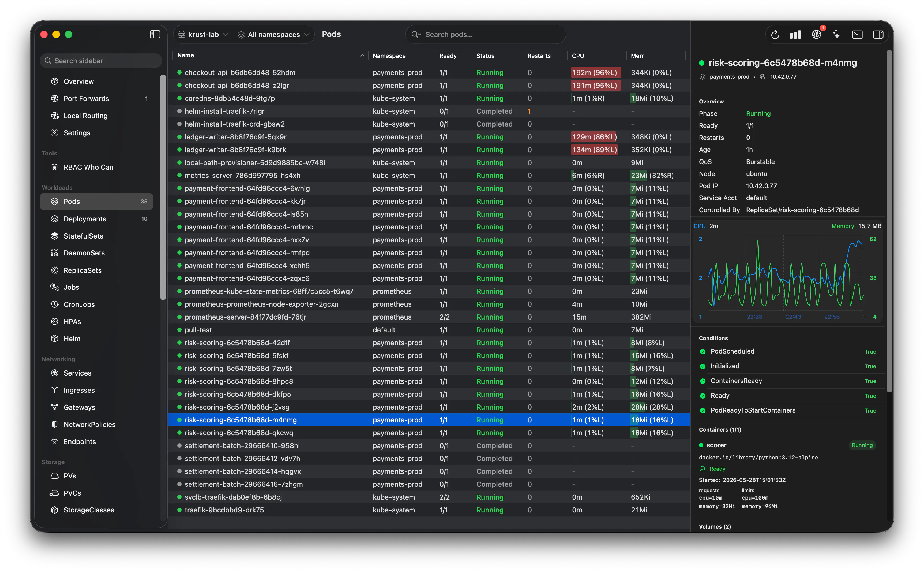Open the terminal icon in toolbar

pyautogui.click(x=857, y=34)
